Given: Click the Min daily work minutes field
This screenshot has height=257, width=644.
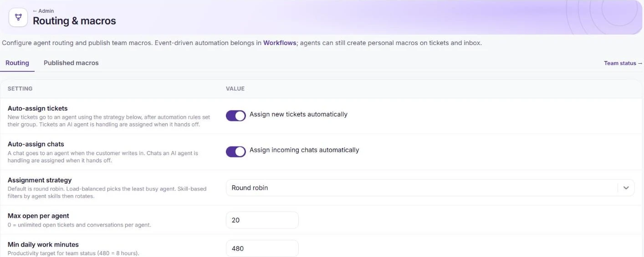Looking at the screenshot, I should coord(262,248).
